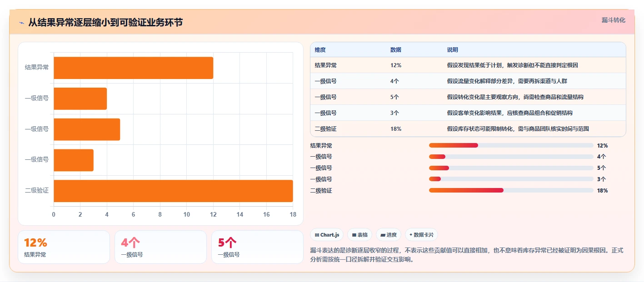Click the lightning icon beside the panel title
The image size is (644, 282).
[x=21, y=22]
